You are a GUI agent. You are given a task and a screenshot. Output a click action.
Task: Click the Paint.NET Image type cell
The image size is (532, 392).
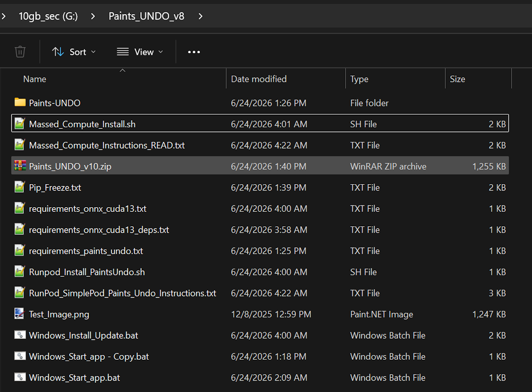(x=382, y=314)
